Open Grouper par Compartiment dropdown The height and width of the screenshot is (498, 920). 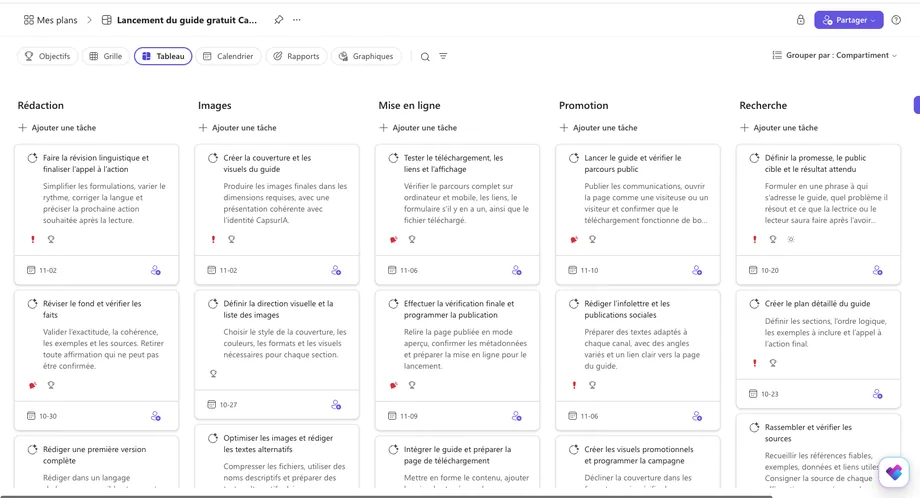[834, 55]
